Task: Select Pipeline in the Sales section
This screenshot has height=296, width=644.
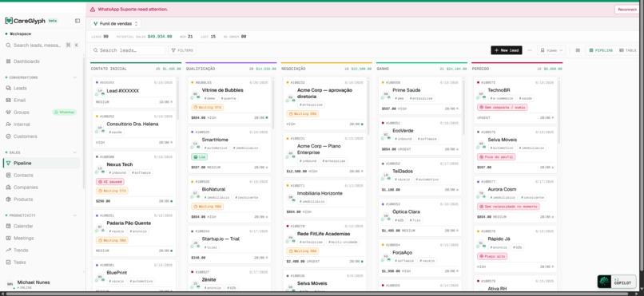Action: click(41, 164)
